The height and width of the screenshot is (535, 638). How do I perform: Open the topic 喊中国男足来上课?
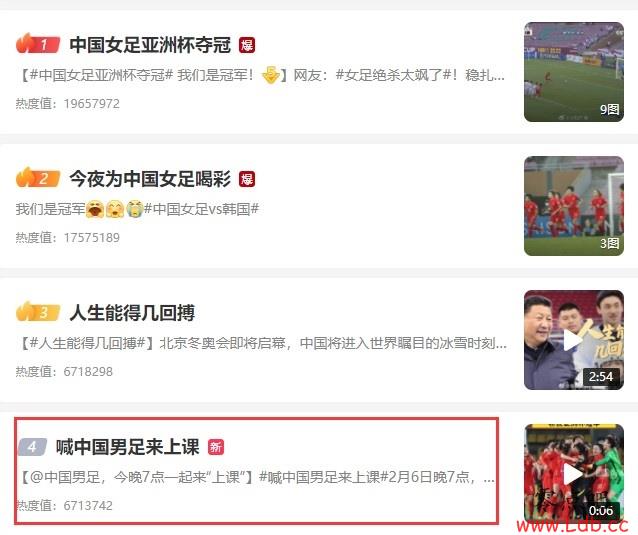[x=127, y=447]
